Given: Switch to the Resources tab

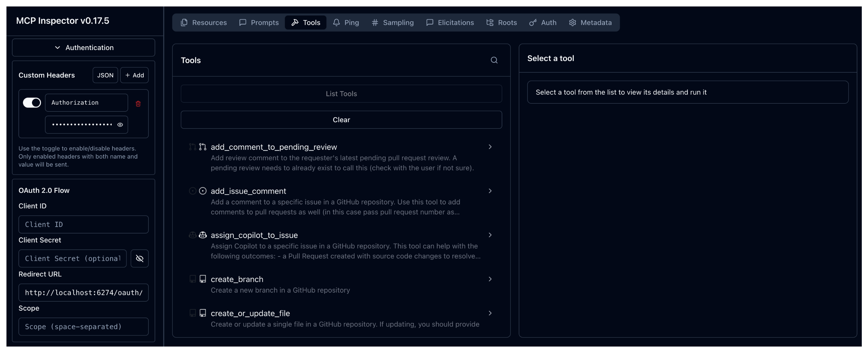Looking at the screenshot, I should [204, 23].
